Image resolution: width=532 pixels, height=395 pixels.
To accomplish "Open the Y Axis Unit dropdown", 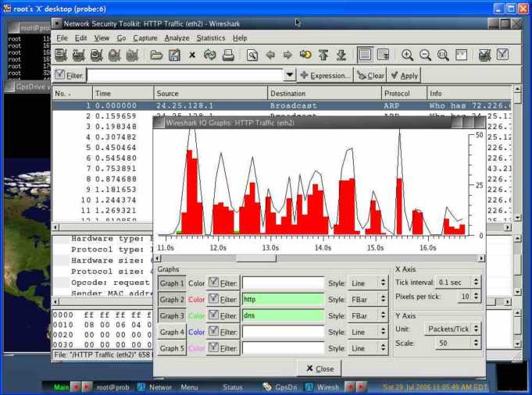I will (452, 329).
